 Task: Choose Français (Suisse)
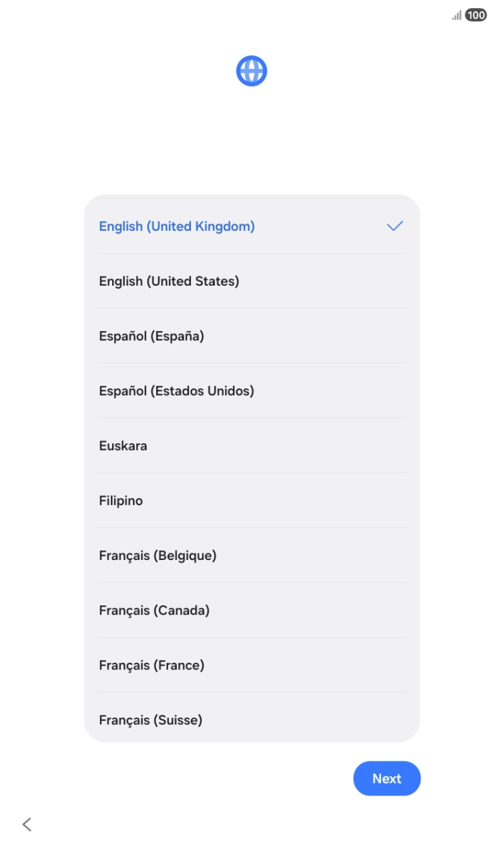[150, 720]
